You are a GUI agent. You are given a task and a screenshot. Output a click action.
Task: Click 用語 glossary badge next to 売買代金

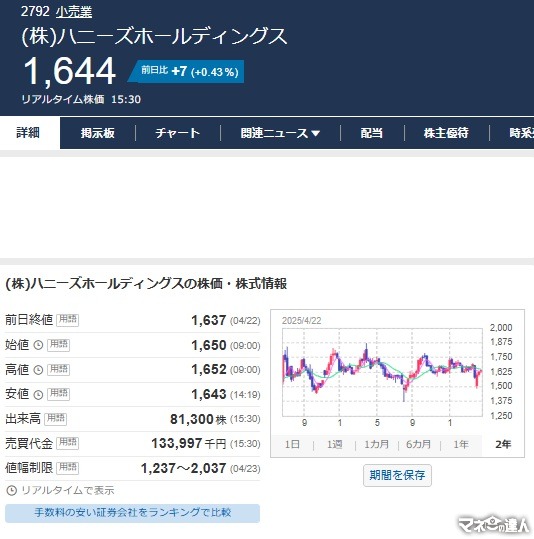tap(68, 443)
